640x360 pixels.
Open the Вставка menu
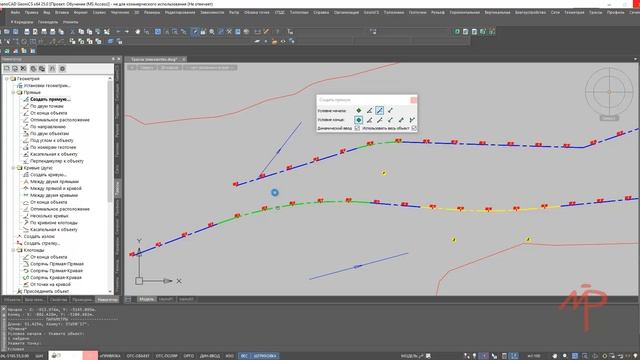(x=62, y=13)
